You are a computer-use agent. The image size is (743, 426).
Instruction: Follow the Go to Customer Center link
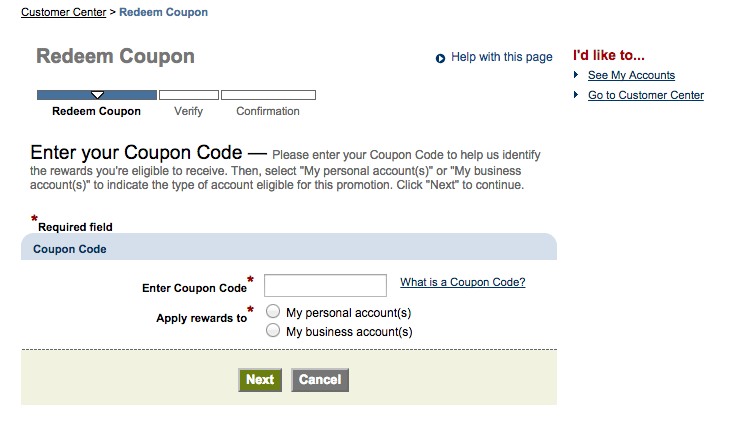[x=646, y=95]
